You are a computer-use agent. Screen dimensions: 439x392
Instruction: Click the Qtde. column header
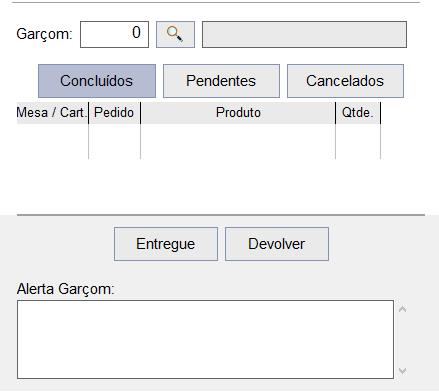pyautogui.click(x=358, y=113)
